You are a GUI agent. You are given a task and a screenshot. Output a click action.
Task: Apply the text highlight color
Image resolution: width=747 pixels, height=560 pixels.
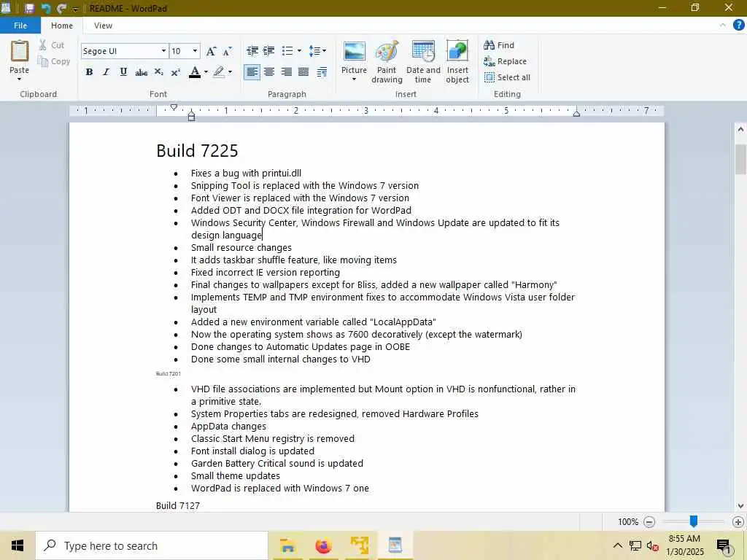point(219,72)
